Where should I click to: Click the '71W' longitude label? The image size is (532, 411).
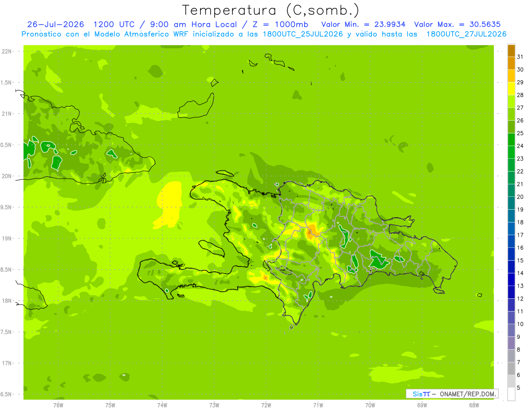(x=318, y=405)
